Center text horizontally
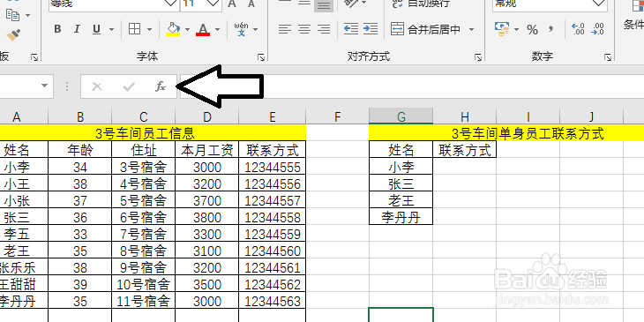The height and width of the screenshot is (322, 644). 304,29
